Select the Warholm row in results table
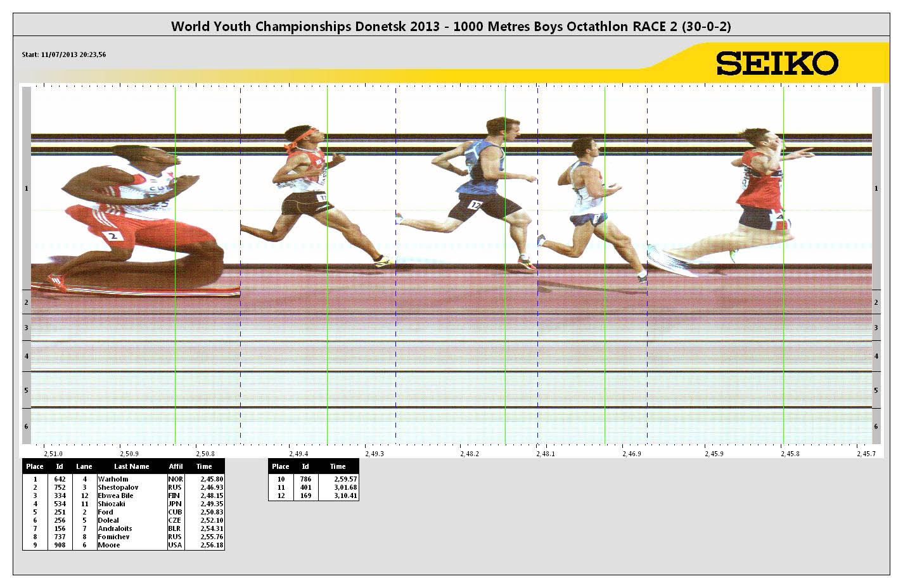 pos(124,479)
